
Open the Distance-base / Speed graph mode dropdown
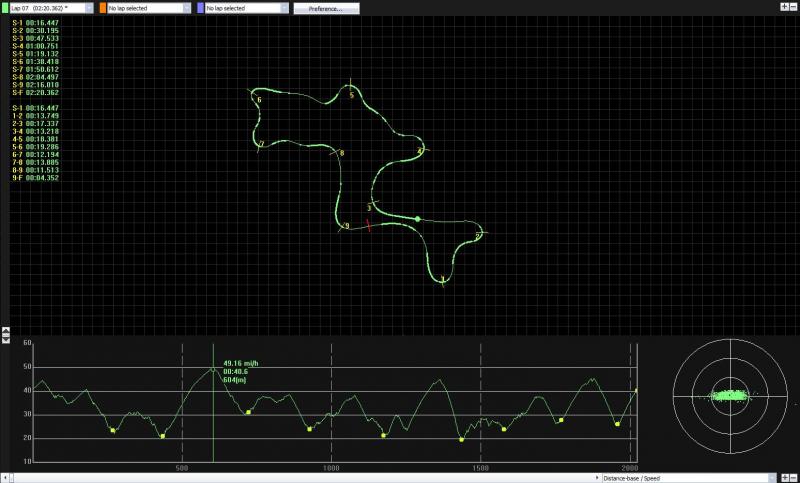coord(689,478)
